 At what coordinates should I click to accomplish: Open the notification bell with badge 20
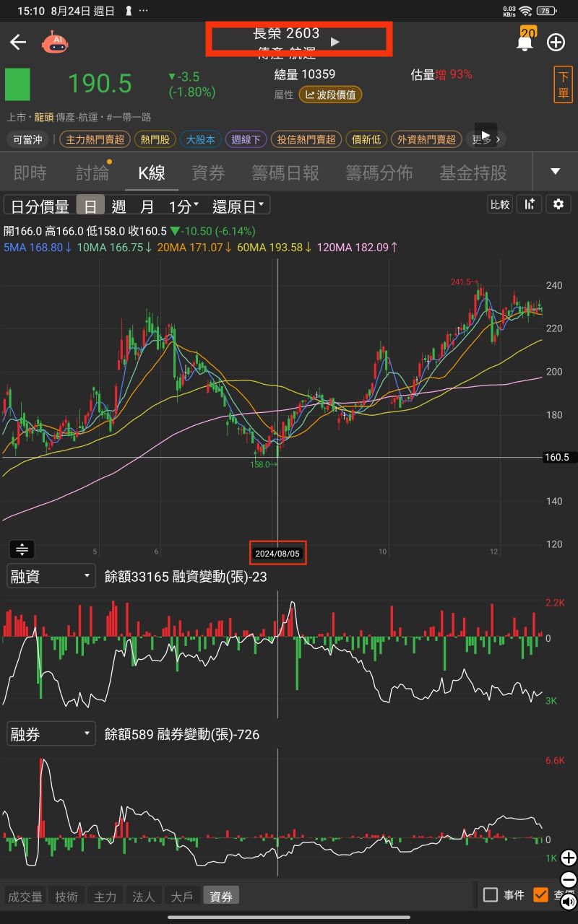(x=525, y=40)
